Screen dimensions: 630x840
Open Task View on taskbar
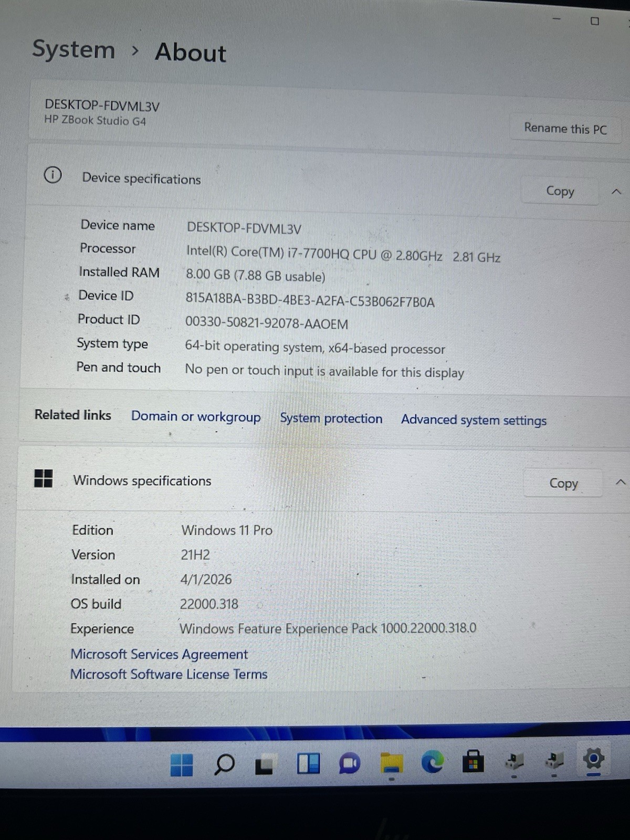265,764
